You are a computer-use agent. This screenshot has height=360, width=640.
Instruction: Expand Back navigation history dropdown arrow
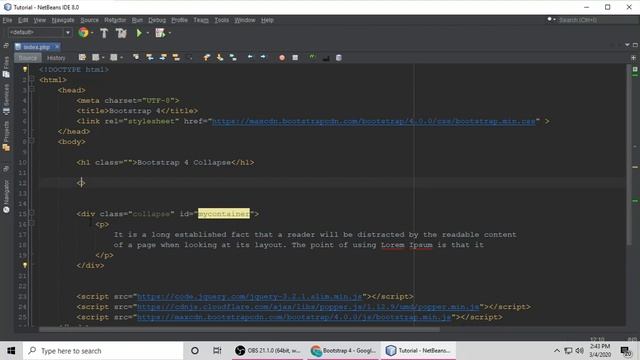[103, 58]
